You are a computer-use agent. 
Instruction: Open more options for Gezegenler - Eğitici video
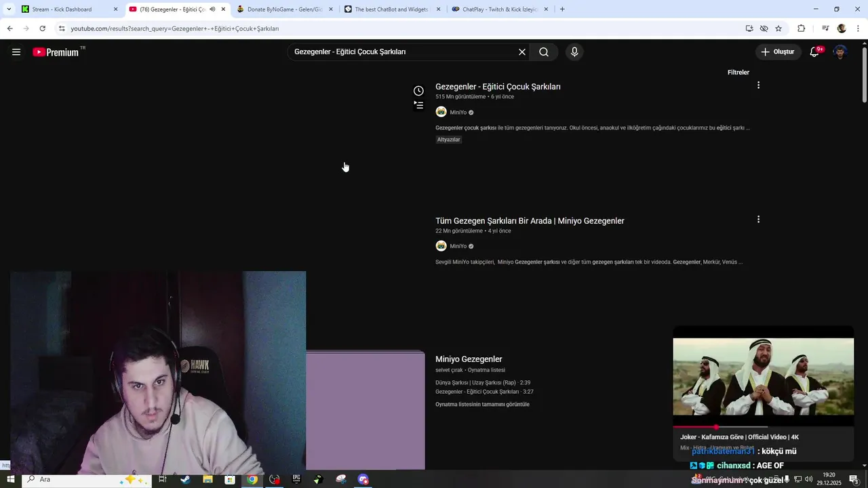pos(758,85)
